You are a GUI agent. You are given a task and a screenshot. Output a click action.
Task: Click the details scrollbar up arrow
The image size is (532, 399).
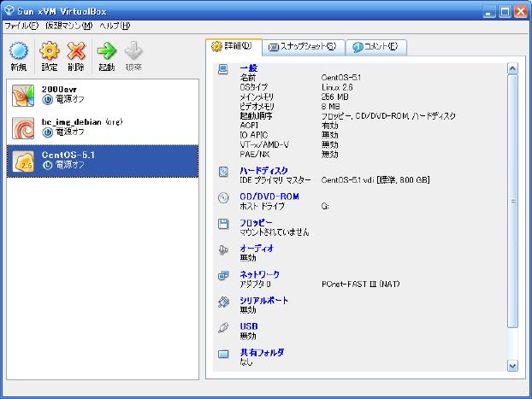(512, 69)
